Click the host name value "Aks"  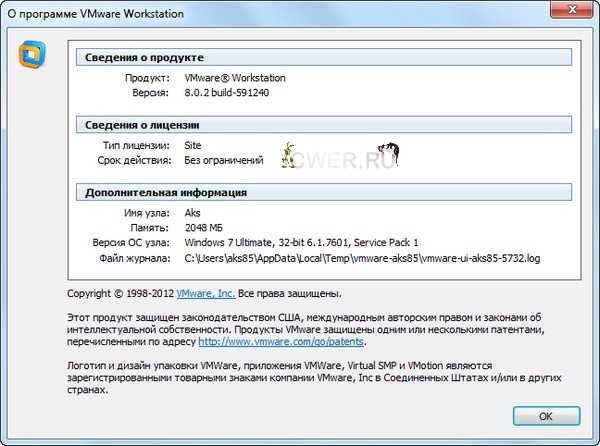(x=194, y=212)
